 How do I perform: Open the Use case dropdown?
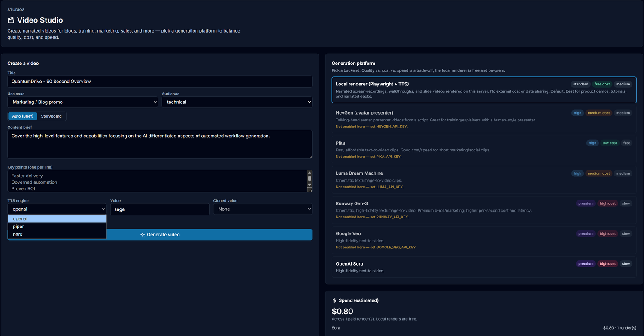(82, 102)
